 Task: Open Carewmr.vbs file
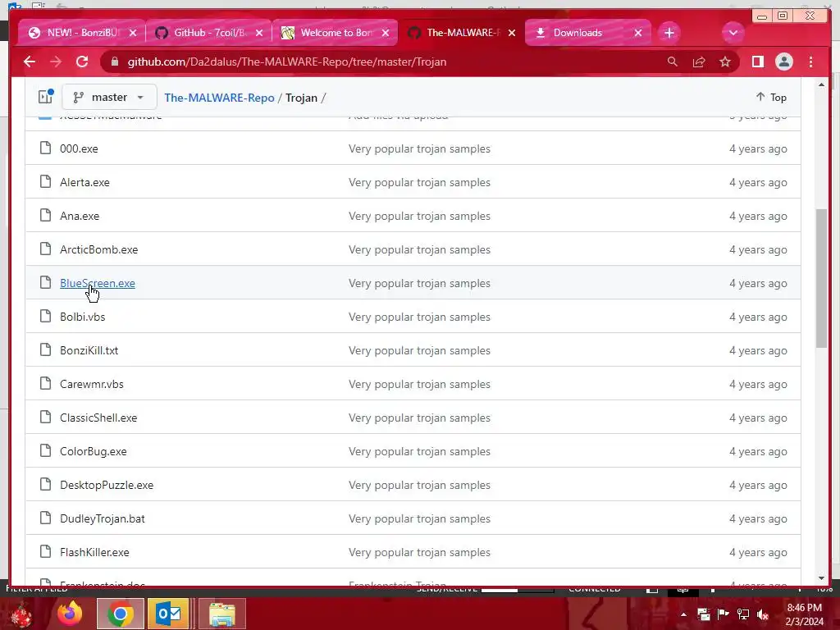coord(92,385)
